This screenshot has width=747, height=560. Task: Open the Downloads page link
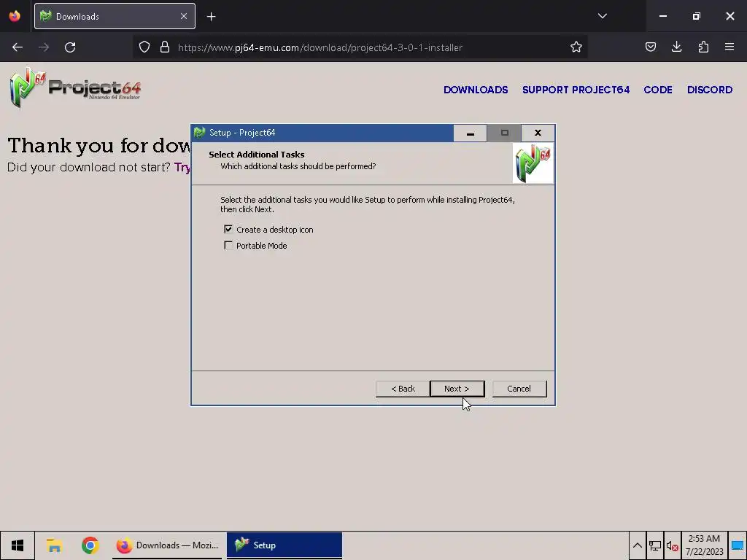(x=476, y=90)
